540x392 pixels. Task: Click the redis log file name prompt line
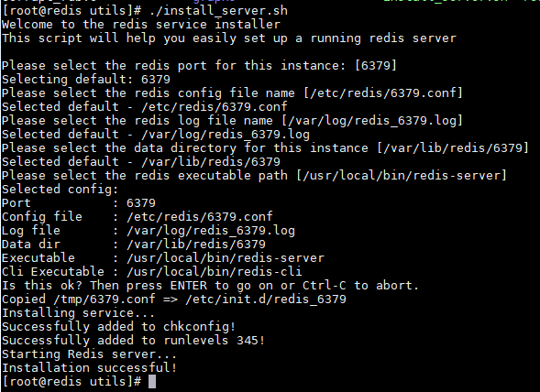[232, 121]
